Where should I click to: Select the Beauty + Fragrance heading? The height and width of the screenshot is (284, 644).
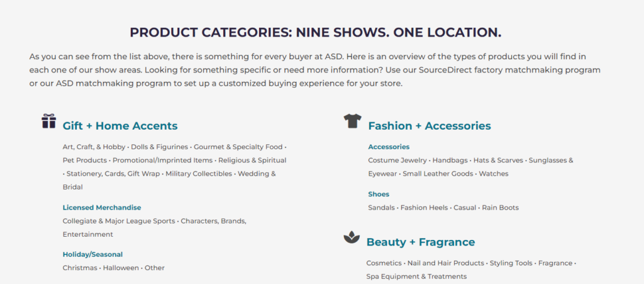pos(421,242)
